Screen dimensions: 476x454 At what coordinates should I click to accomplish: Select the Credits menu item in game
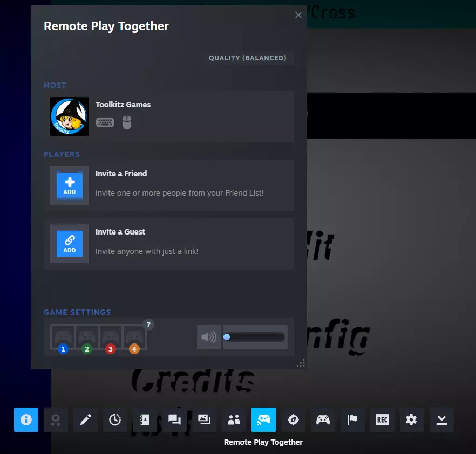coord(193,381)
